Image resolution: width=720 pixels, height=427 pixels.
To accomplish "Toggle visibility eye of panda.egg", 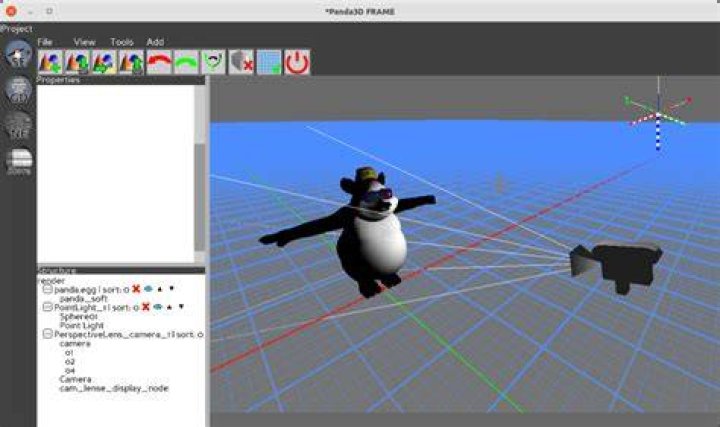I will pyautogui.click(x=148, y=289).
